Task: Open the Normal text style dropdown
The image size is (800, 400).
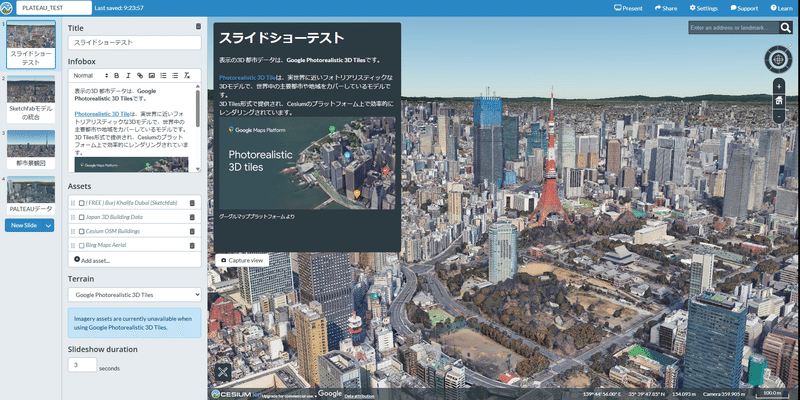Action: point(91,76)
